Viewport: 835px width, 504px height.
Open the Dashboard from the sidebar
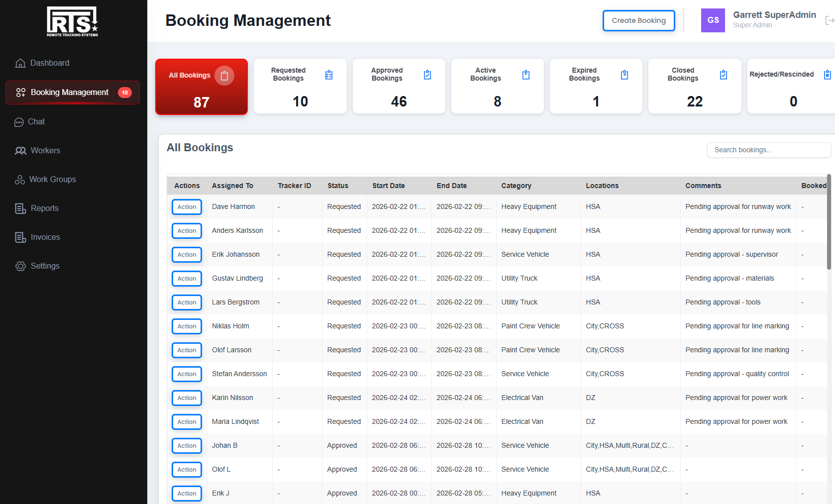click(x=50, y=63)
